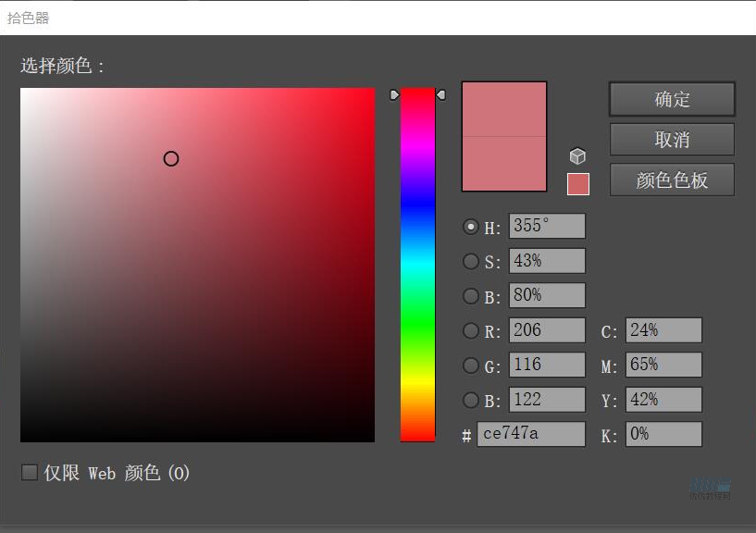Click the K black percentage field
The height and width of the screenshot is (533, 756).
(663, 434)
